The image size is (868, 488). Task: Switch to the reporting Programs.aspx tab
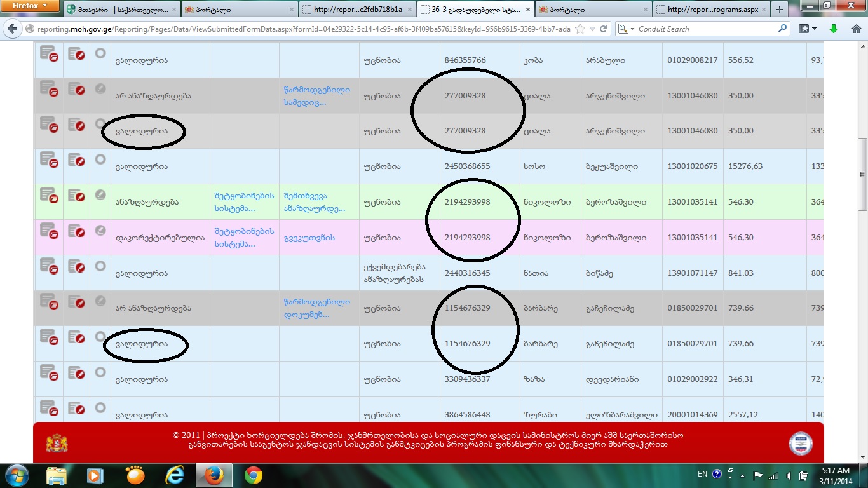click(x=712, y=10)
